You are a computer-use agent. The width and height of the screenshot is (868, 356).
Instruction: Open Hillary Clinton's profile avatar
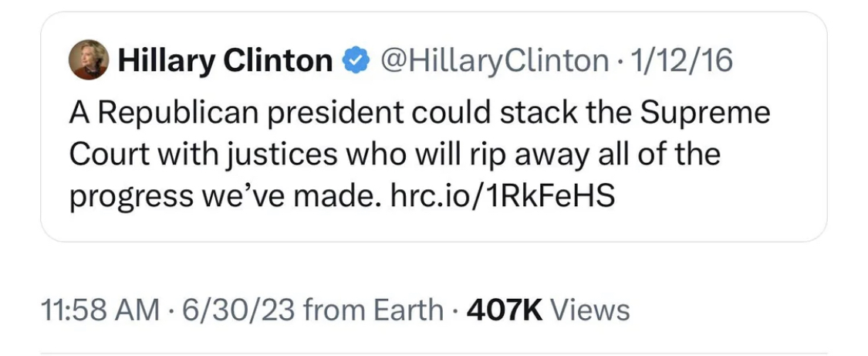89,60
